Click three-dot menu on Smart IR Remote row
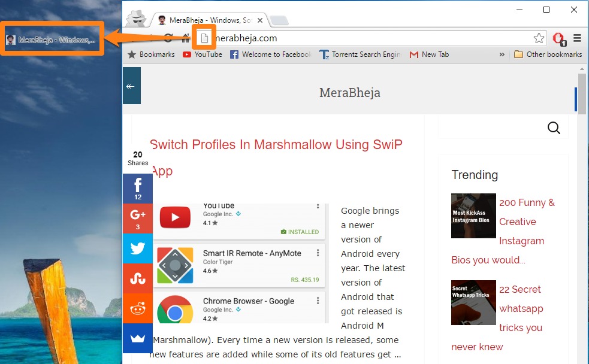589x364 pixels. tap(318, 253)
